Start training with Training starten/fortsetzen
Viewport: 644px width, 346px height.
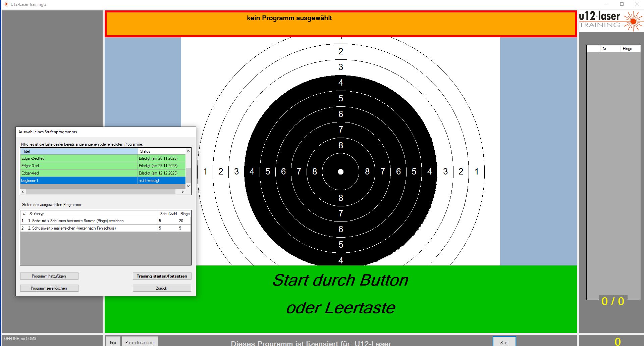(162, 276)
